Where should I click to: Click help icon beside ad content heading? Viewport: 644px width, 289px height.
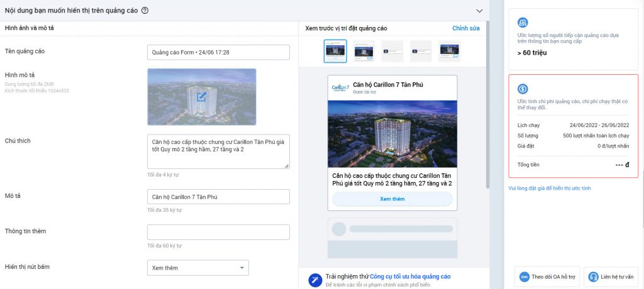pos(145,11)
